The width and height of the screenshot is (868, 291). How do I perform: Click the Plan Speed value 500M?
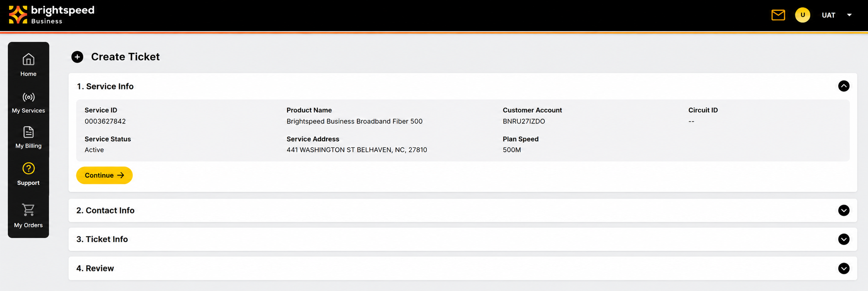point(512,150)
